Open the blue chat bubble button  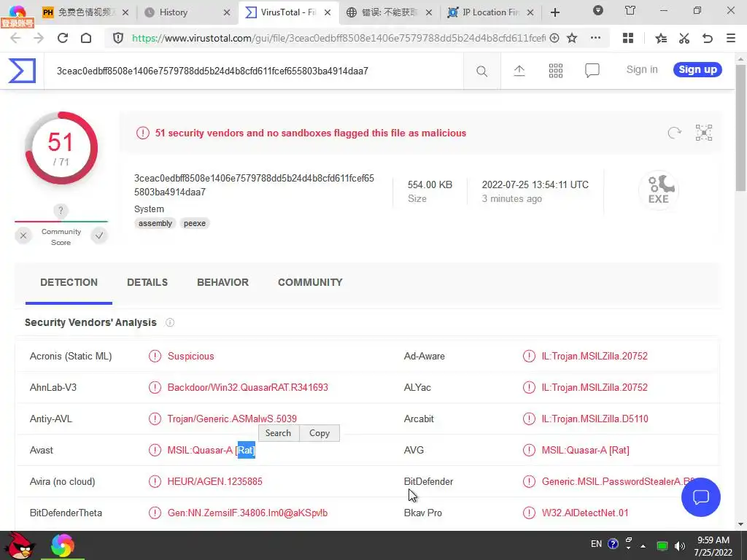point(700,497)
